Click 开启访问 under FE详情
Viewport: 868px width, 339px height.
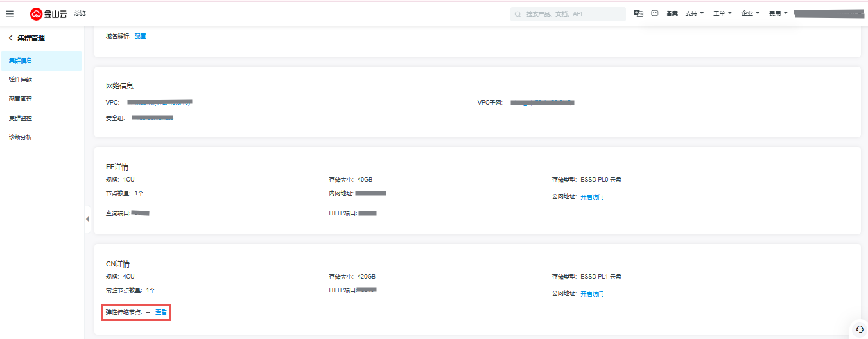point(592,197)
